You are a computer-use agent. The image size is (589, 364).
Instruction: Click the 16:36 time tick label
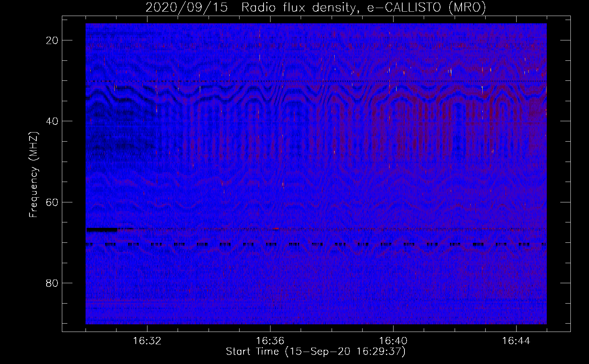click(x=270, y=341)
